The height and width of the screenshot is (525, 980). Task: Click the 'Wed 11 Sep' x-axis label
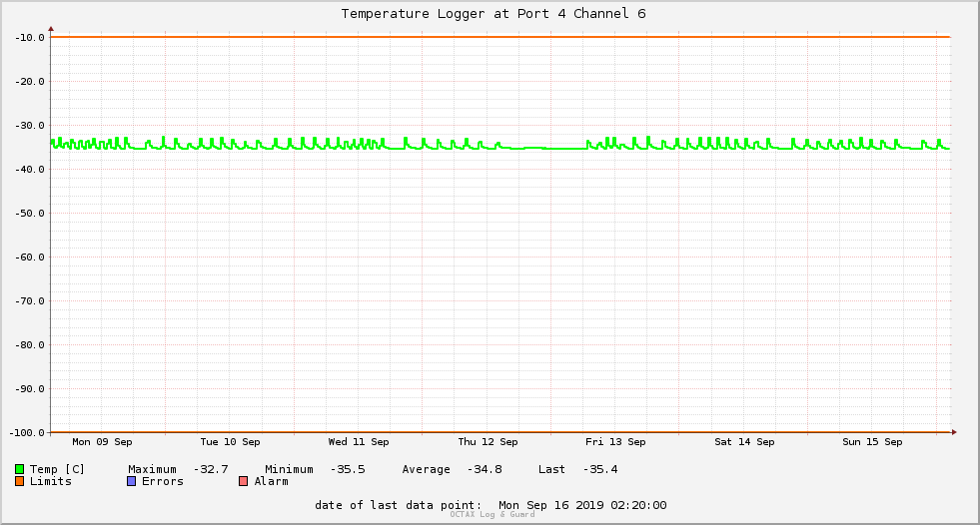click(x=359, y=442)
